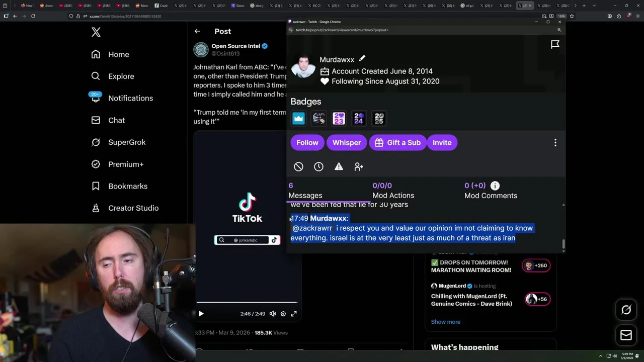
Task: Click the 23 recap badge
Action: pyautogui.click(x=339, y=118)
